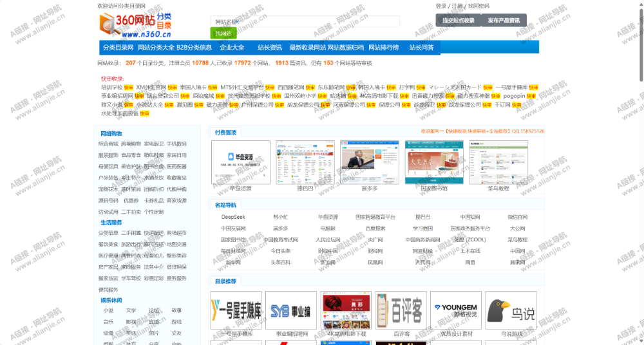Open the 娱乐休闲 category heading
Image resolution: width=644 pixels, height=345 pixels.
click(x=111, y=300)
